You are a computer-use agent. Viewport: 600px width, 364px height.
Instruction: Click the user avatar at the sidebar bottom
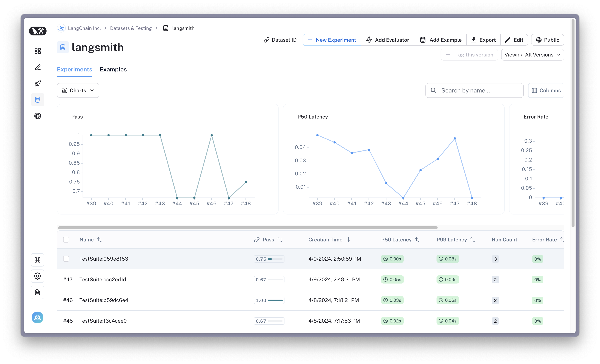37,317
